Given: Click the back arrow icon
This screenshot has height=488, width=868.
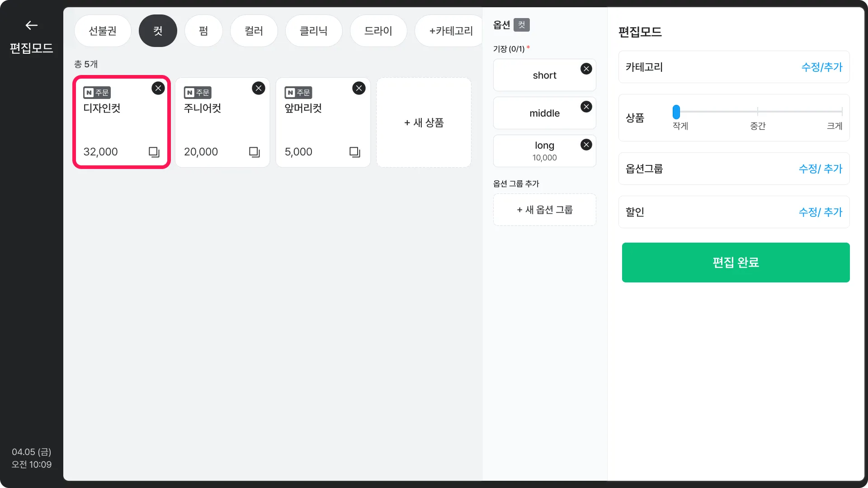Looking at the screenshot, I should pyautogui.click(x=31, y=25).
